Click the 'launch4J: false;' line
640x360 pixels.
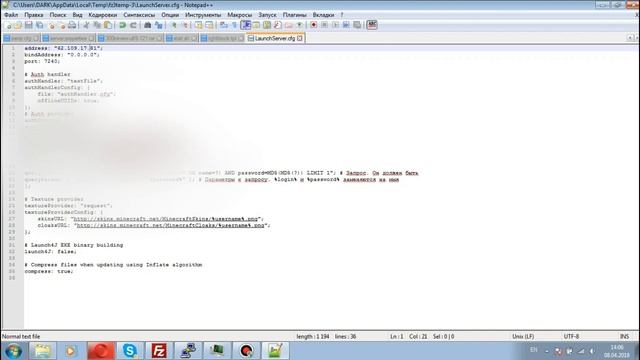click(50, 252)
